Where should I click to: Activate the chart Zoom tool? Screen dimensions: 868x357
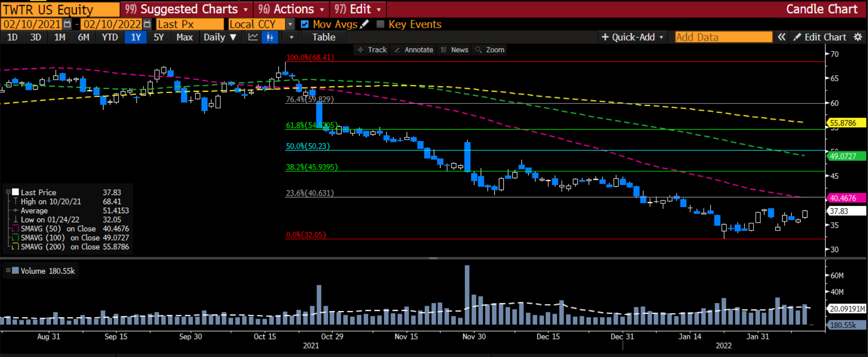point(490,50)
